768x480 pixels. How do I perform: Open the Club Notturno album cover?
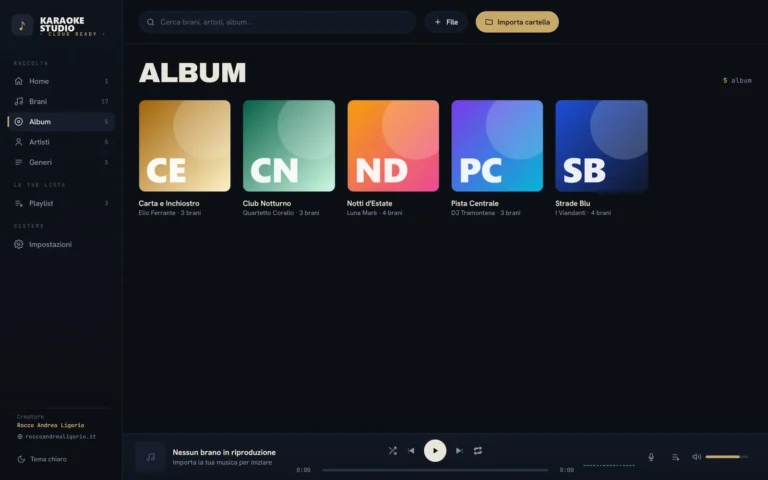[289, 146]
